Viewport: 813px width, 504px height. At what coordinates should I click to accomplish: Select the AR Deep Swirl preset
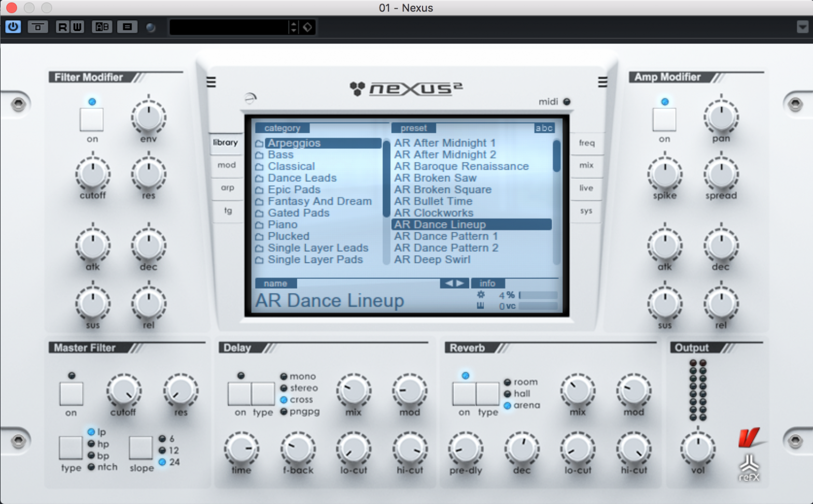pos(432,260)
